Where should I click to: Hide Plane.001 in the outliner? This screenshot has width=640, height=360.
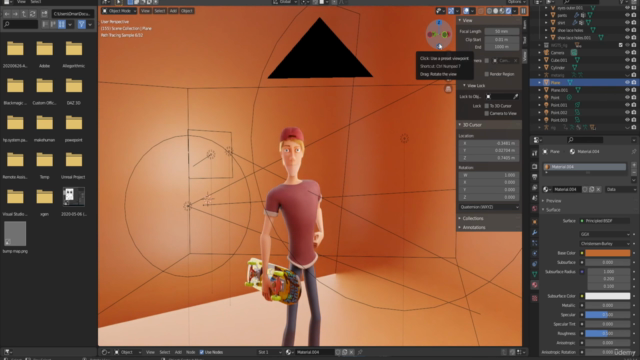pos(627,90)
